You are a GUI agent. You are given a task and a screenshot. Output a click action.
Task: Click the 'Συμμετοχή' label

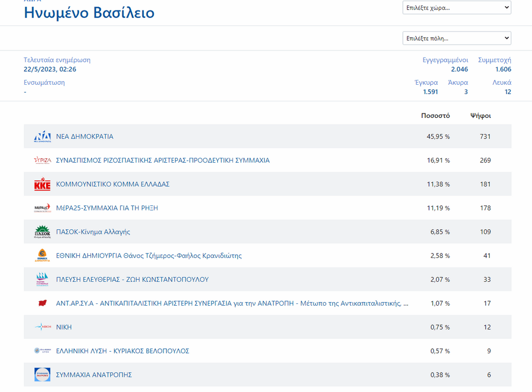(494, 60)
